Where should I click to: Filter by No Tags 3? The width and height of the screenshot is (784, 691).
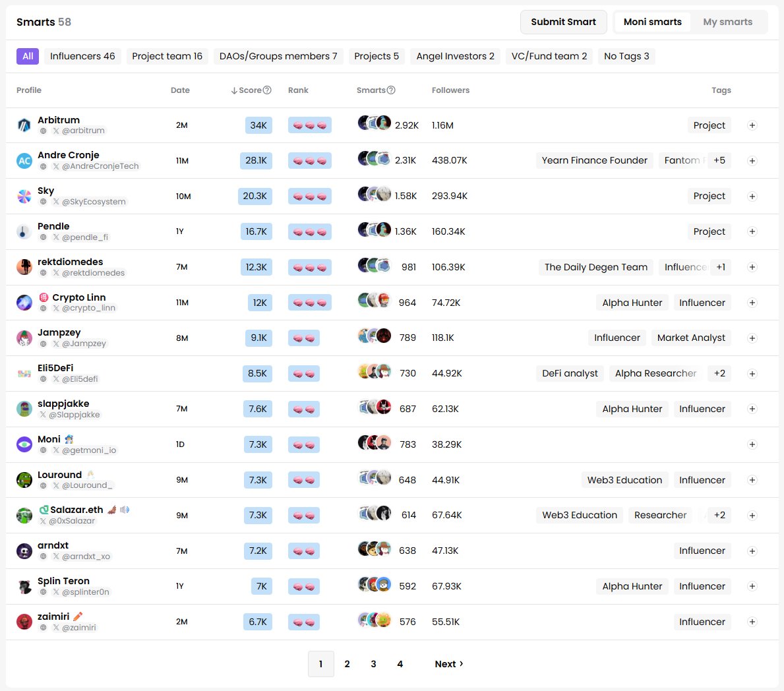[x=626, y=56]
